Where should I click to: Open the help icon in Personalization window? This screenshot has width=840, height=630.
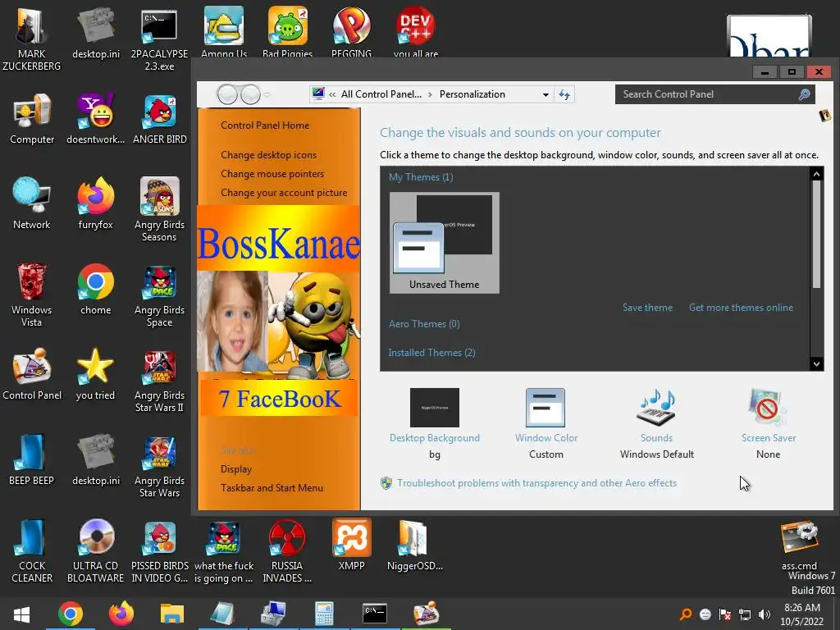click(x=825, y=115)
